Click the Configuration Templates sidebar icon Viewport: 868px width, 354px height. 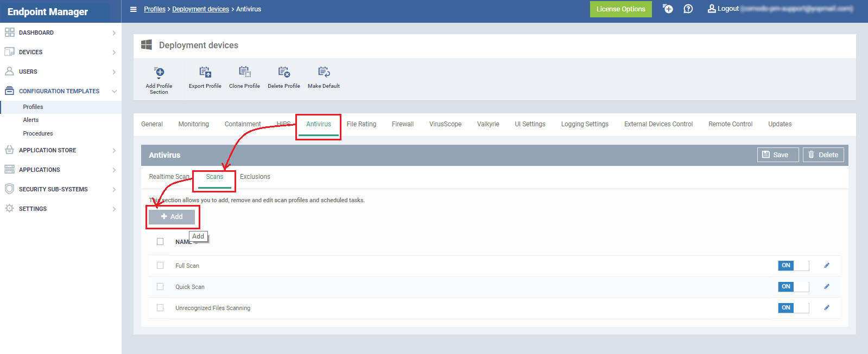[10, 91]
